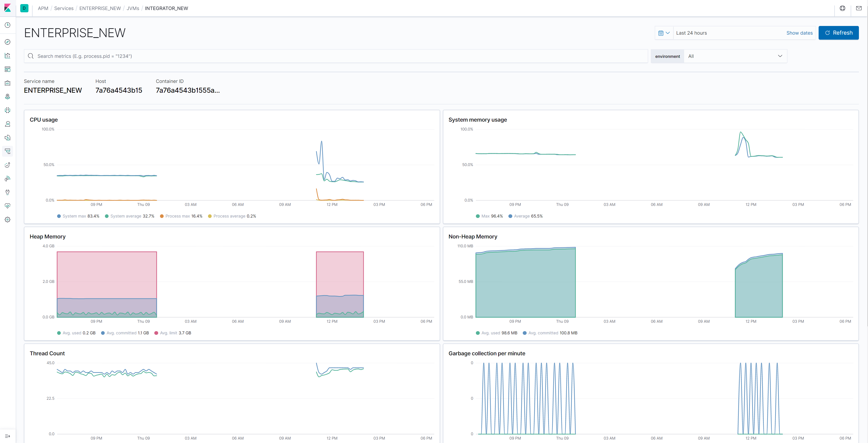The image size is (868, 443).
Task: Expand the collapsed sidebar menu at bottom left
Action: click(x=8, y=436)
